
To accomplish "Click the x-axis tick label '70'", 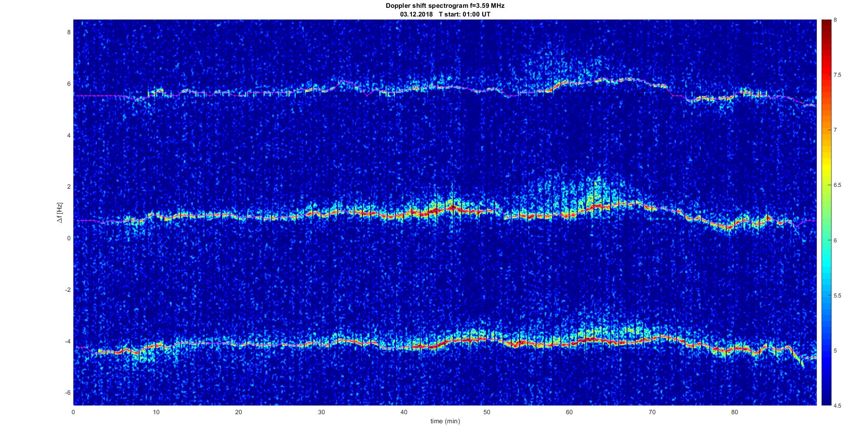I will [652, 412].
